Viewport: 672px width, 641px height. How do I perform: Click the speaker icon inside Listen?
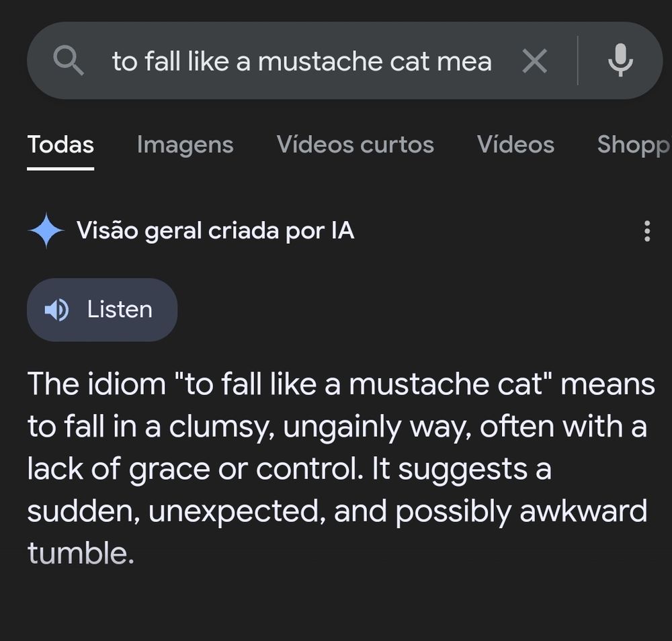tap(56, 310)
